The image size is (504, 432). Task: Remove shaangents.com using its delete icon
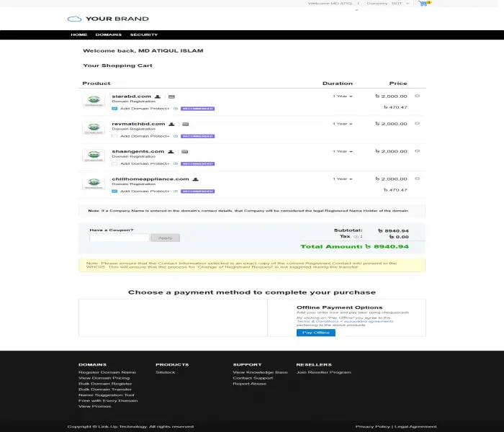pyautogui.click(x=418, y=151)
